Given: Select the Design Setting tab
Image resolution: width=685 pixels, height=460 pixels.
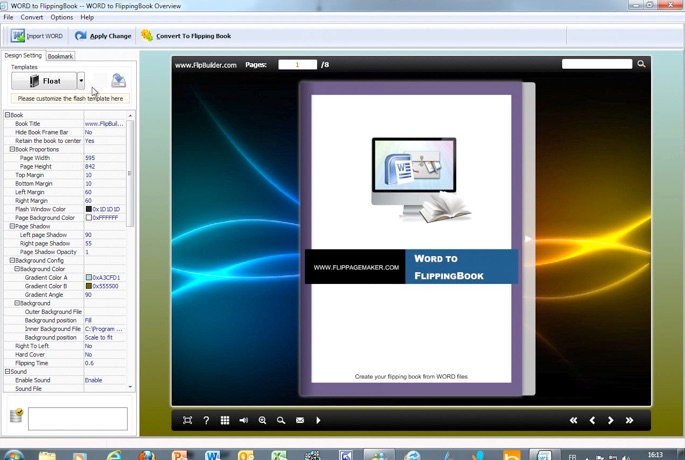Looking at the screenshot, I should click(23, 55).
